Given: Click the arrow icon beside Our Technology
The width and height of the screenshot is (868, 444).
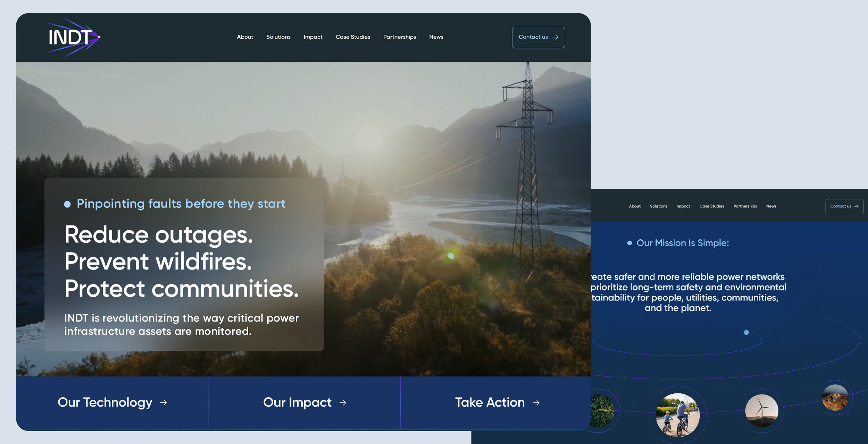Looking at the screenshot, I should pos(164,402).
